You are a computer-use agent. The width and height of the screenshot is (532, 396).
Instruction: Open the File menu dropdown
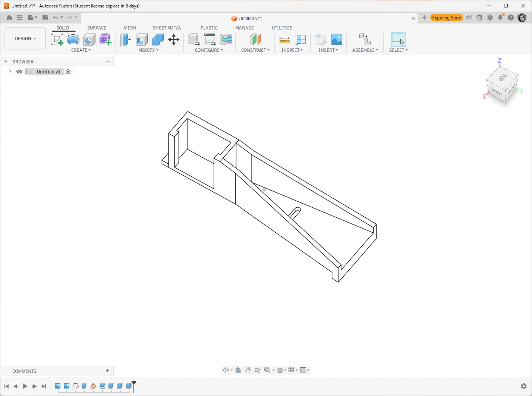coord(32,18)
